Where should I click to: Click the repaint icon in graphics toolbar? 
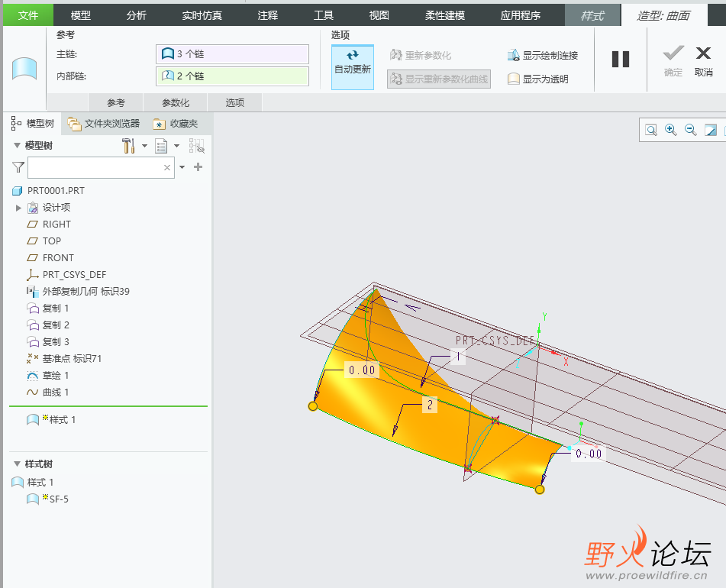710,130
